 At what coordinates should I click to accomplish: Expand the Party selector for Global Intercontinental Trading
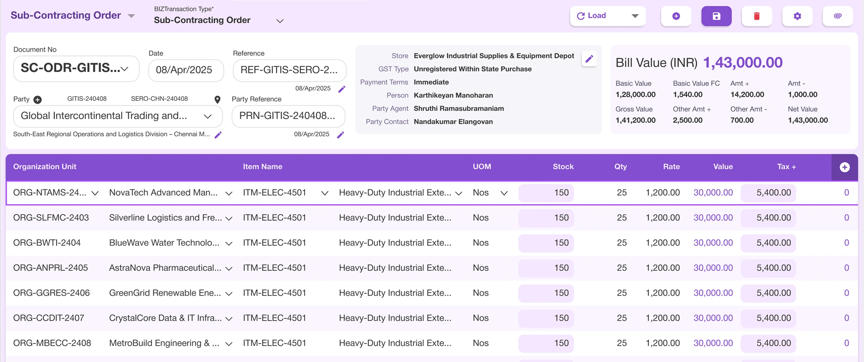pos(207,117)
